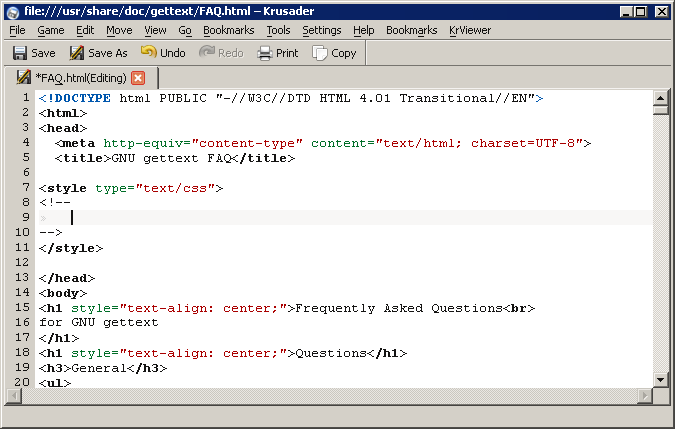Click the Print toolbar icon
Image resolution: width=675 pixels, height=429 pixels.
[x=265, y=53]
